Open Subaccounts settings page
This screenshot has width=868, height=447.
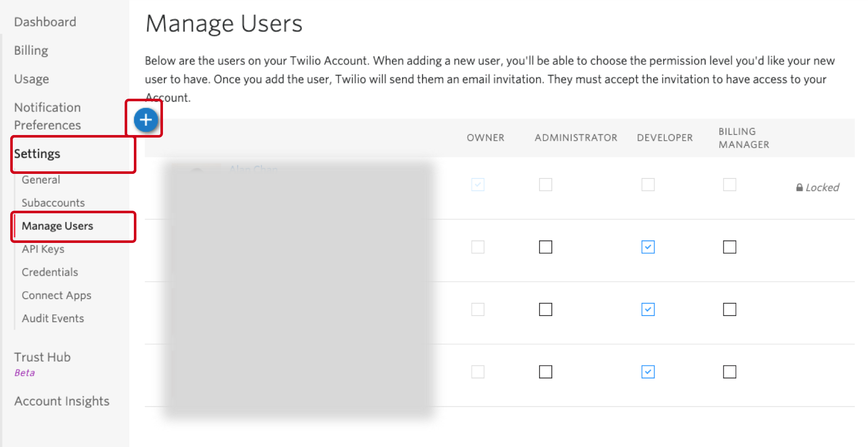pyautogui.click(x=53, y=203)
